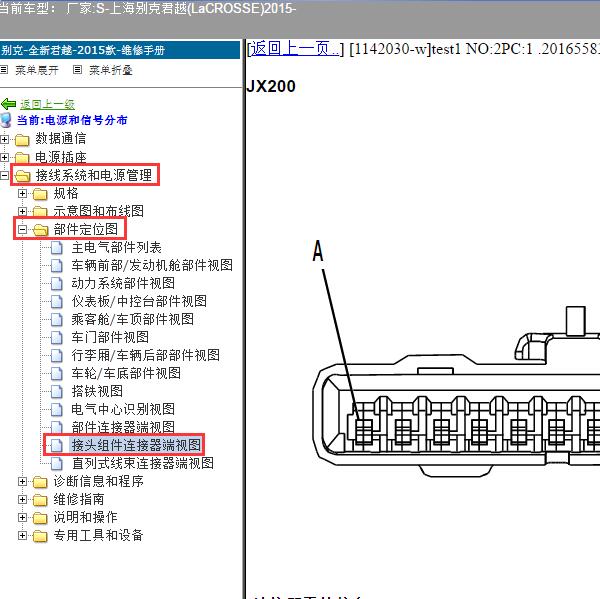
Task: Expand the 说明和操作 tree node
Action: 22,517
